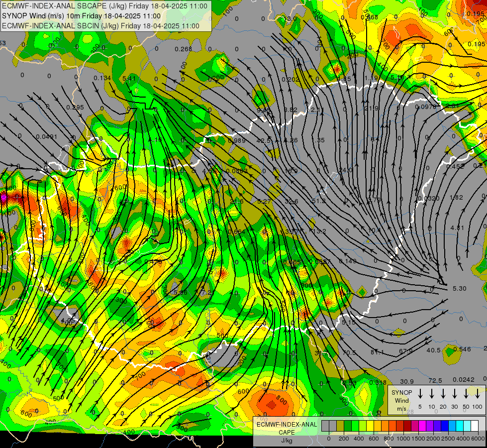Click the map value 40.5
The image size is (487, 448).
coord(434,350)
